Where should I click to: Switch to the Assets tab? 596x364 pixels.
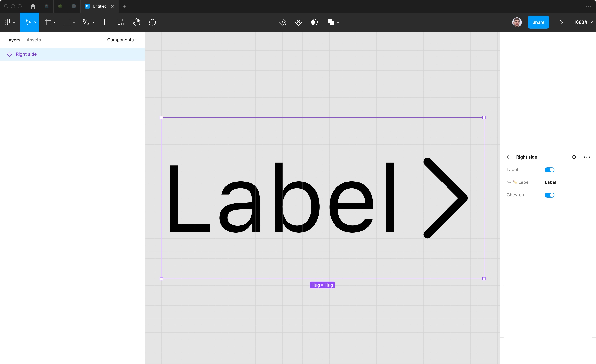tap(34, 40)
